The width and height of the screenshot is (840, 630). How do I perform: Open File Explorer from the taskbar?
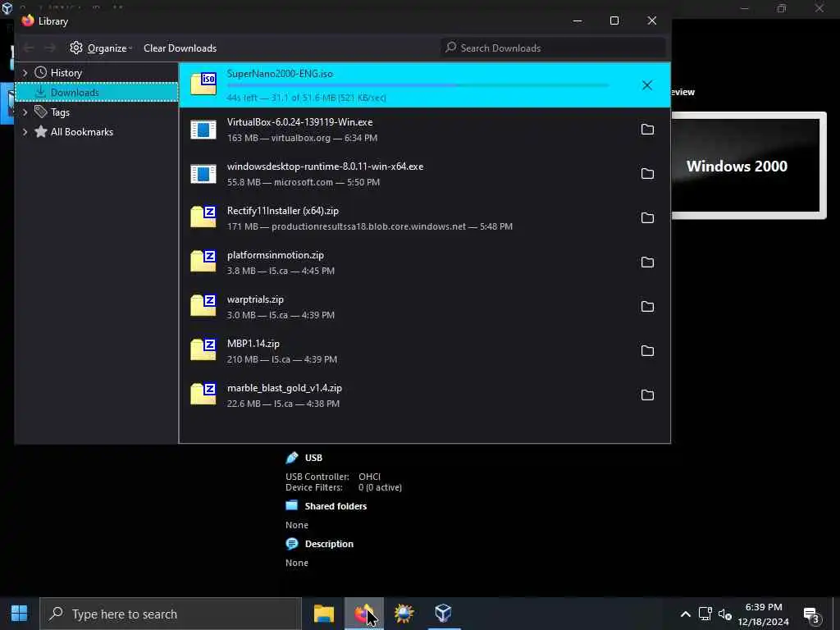pos(323,614)
